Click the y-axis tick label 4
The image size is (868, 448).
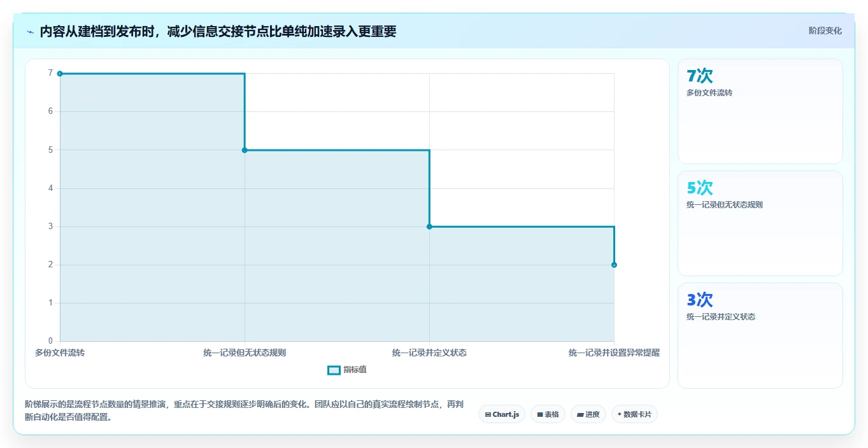(x=50, y=188)
